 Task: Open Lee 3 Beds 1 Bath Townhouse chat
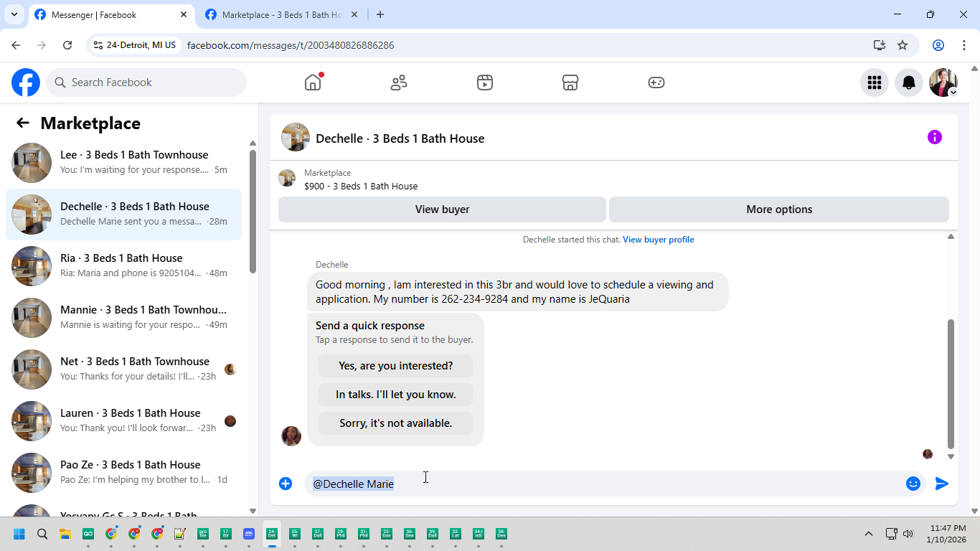(123, 163)
